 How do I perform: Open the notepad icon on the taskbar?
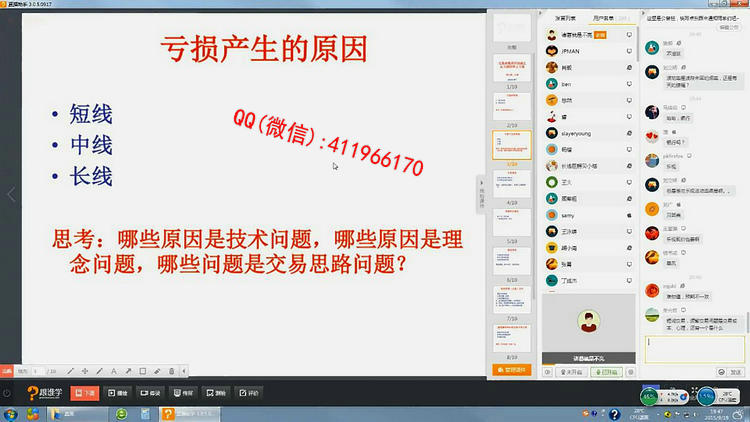click(145, 414)
